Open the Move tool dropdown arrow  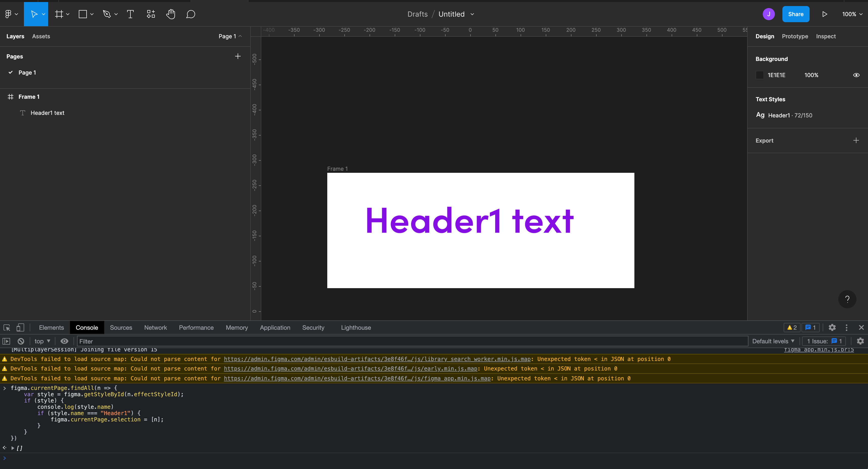point(44,14)
